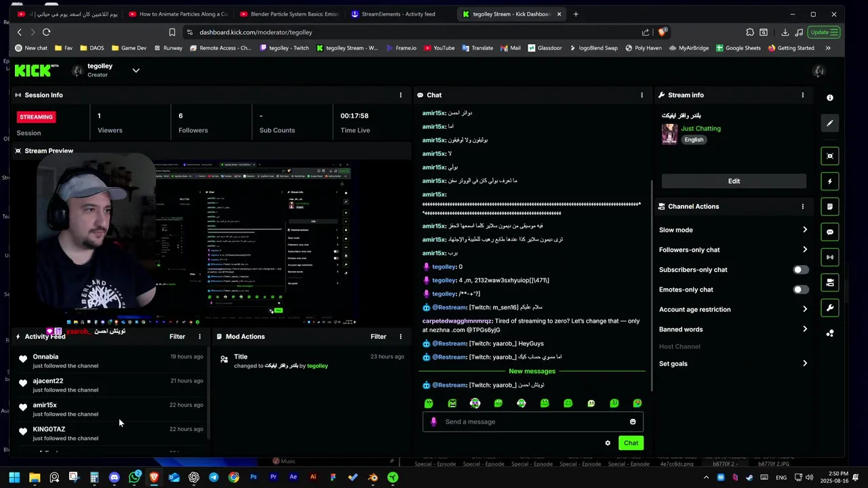Image resolution: width=868 pixels, height=488 pixels.
Task: Open the tegolley creator dropdown
Action: point(136,70)
